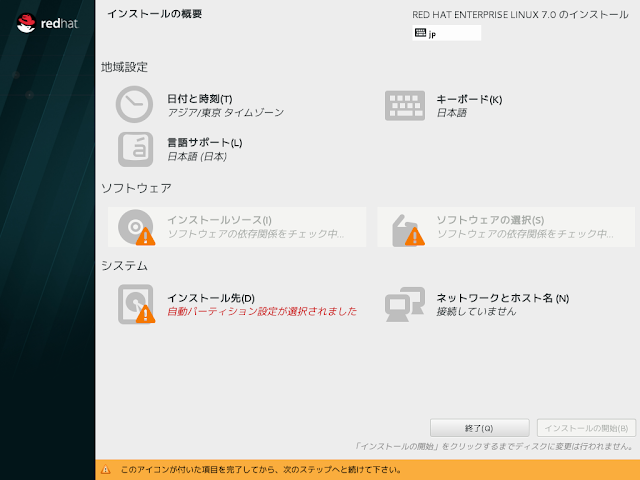The image size is (640, 480).
Task: Click the ソフトウェアの選択 package icon
Action: [x=408, y=230]
